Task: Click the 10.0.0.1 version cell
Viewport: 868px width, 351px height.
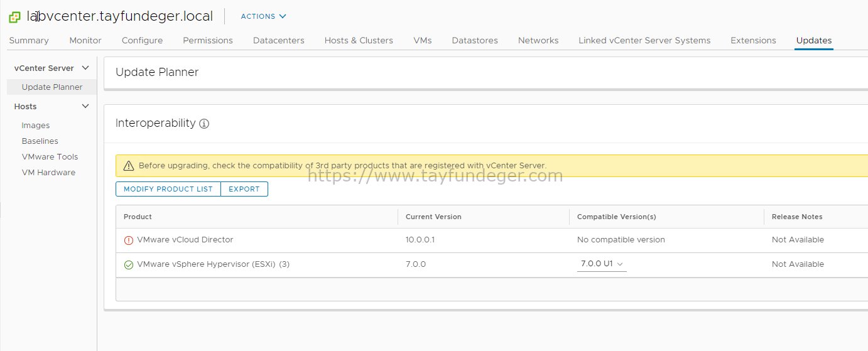Action: tap(420, 240)
